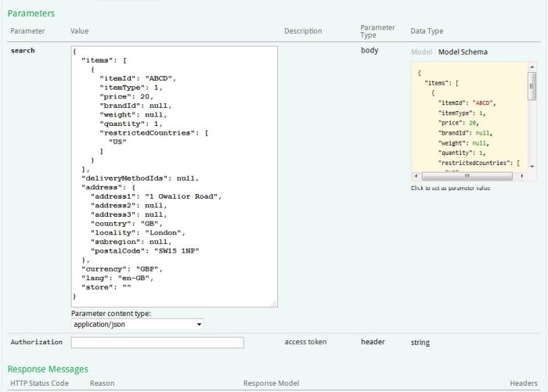Click the "country": "GB" line
The width and height of the screenshot is (548, 392).
[127, 224]
